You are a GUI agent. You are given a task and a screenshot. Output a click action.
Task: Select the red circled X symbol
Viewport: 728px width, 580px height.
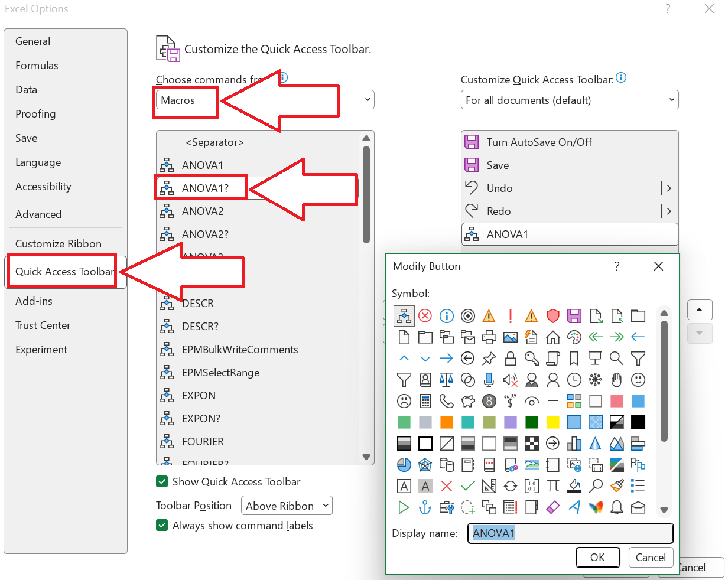[425, 316]
